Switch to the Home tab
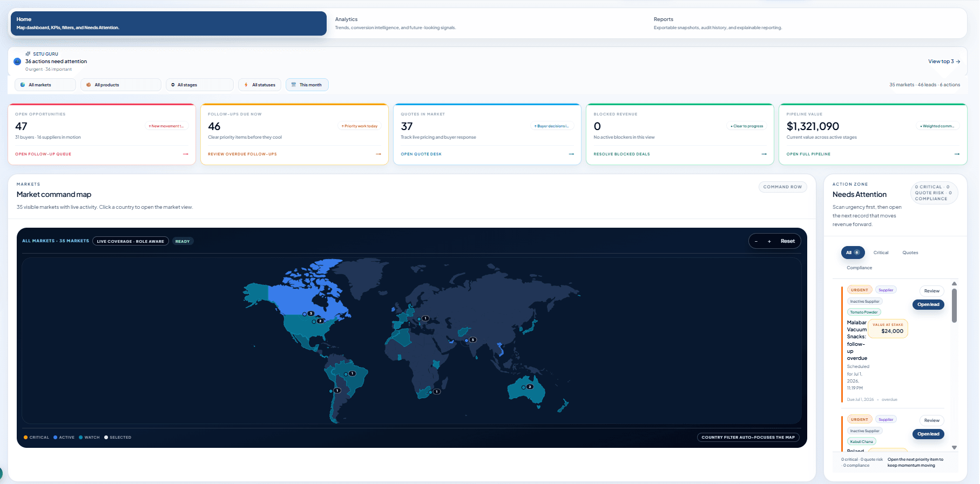 point(168,23)
